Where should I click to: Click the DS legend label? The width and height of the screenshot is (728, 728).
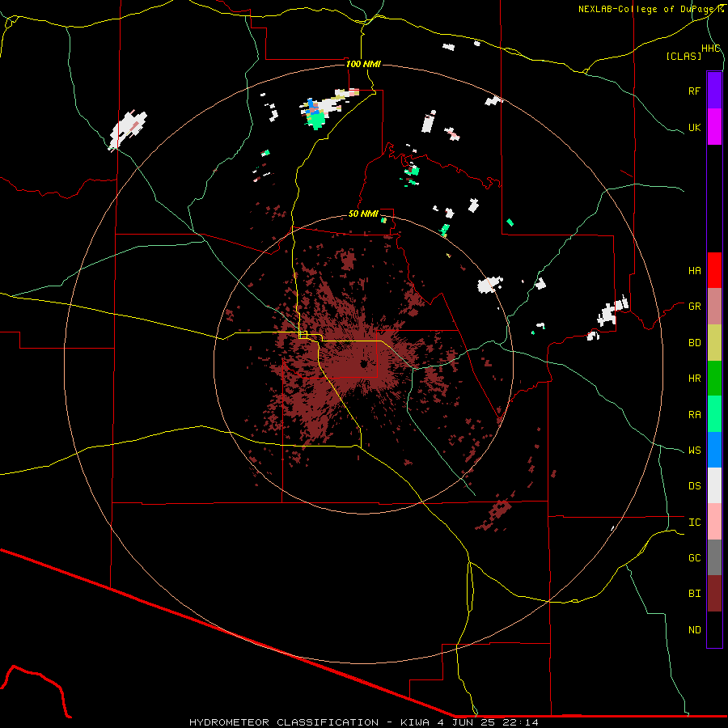pyautogui.click(x=694, y=485)
